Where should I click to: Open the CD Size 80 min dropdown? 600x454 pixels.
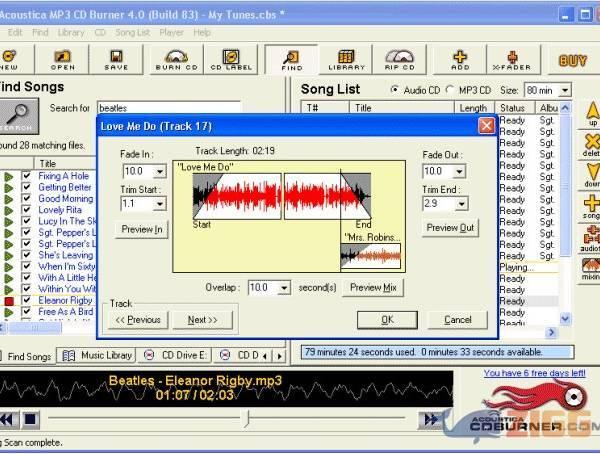pos(565,91)
